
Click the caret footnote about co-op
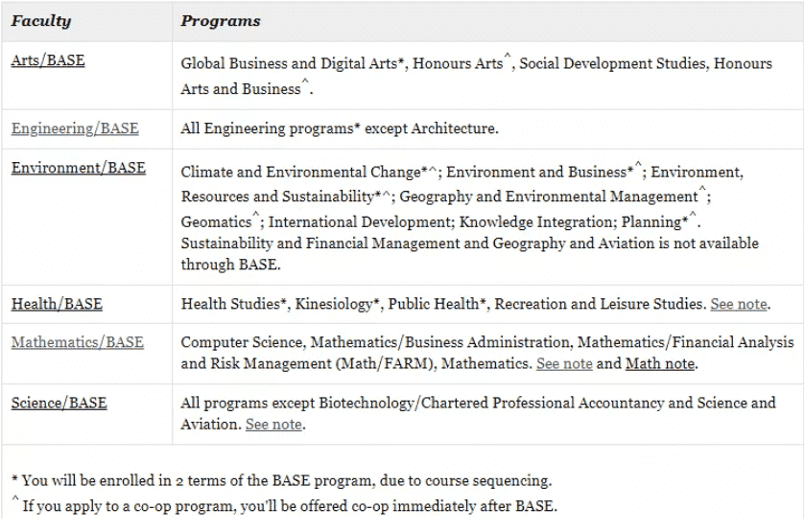point(284,505)
